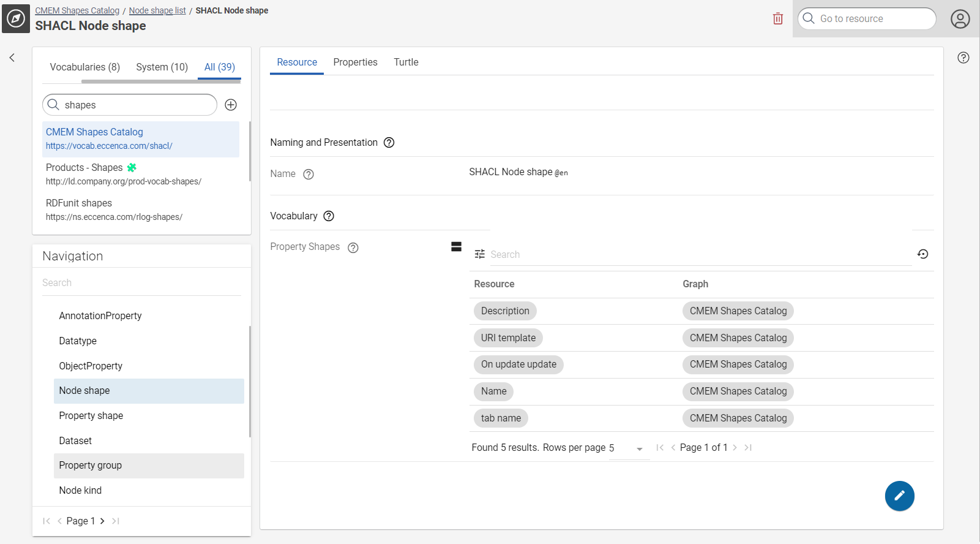Open the user account profile icon
The height and width of the screenshot is (544, 980).
(960, 19)
